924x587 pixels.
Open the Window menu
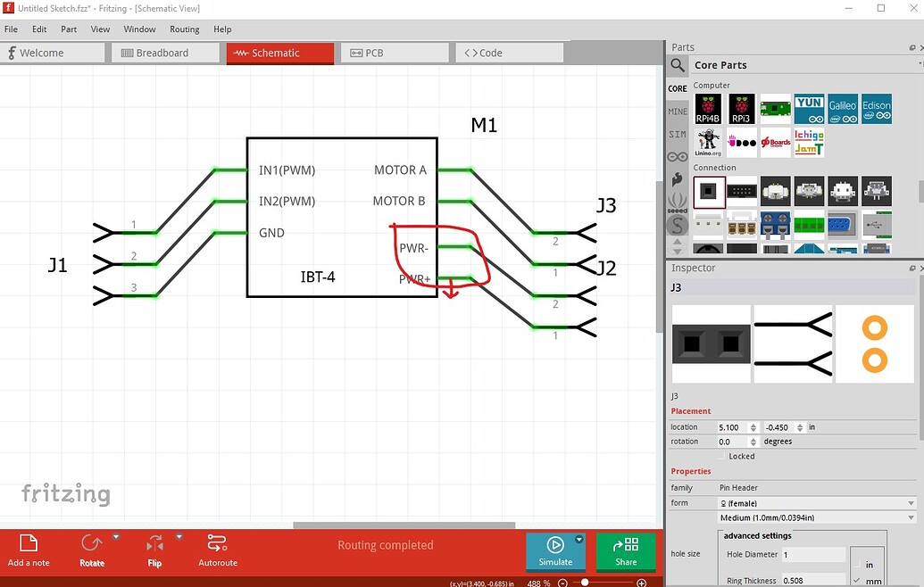139,29
